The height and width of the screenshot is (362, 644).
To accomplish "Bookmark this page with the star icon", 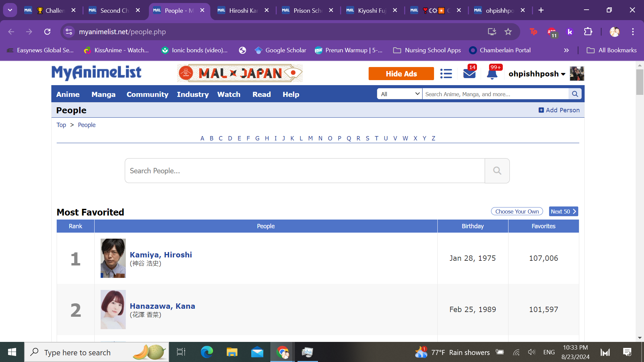I will tap(508, 32).
